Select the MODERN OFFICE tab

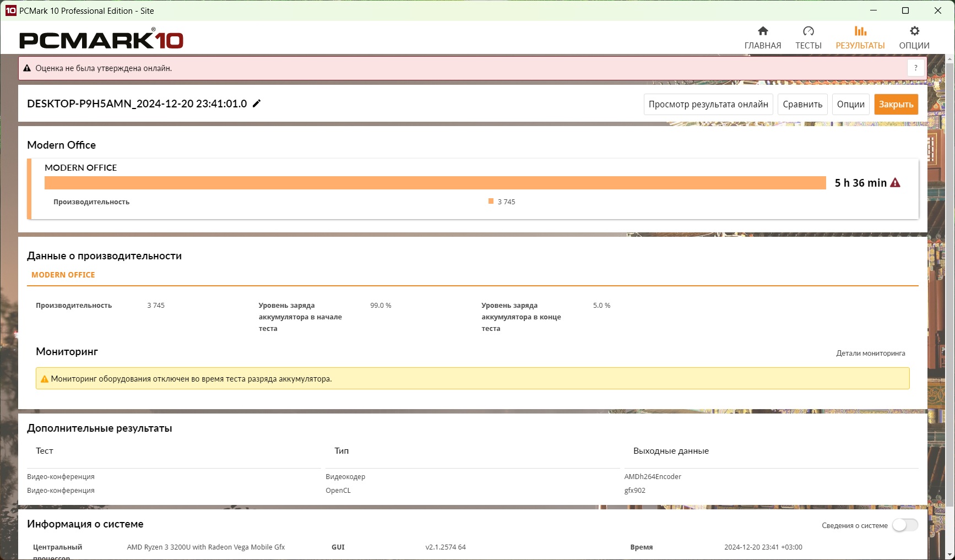click(x=63, y=275)
